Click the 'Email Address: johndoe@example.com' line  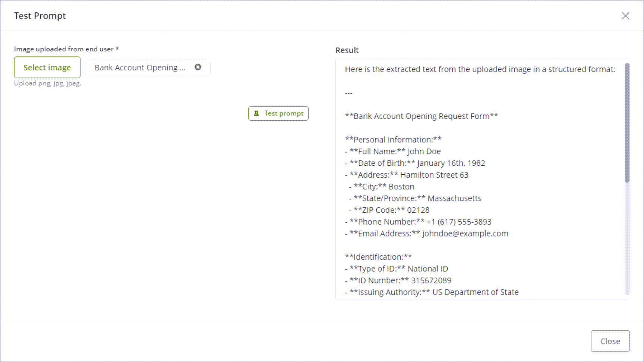426,234
